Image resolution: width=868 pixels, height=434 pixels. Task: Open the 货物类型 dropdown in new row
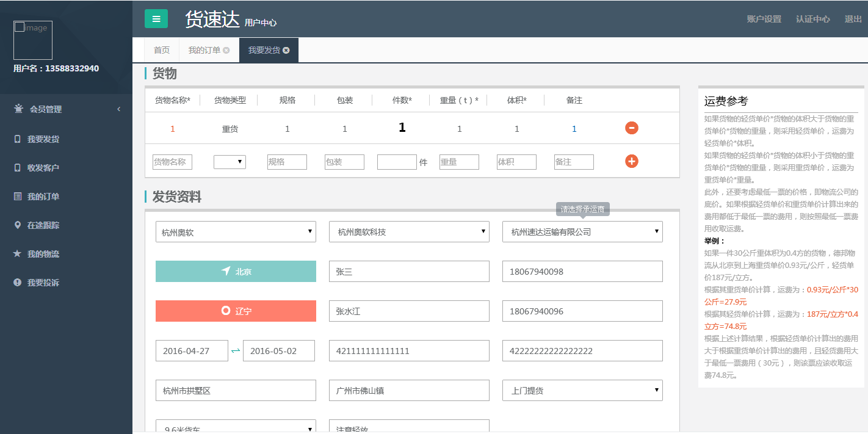pos(230,162)
